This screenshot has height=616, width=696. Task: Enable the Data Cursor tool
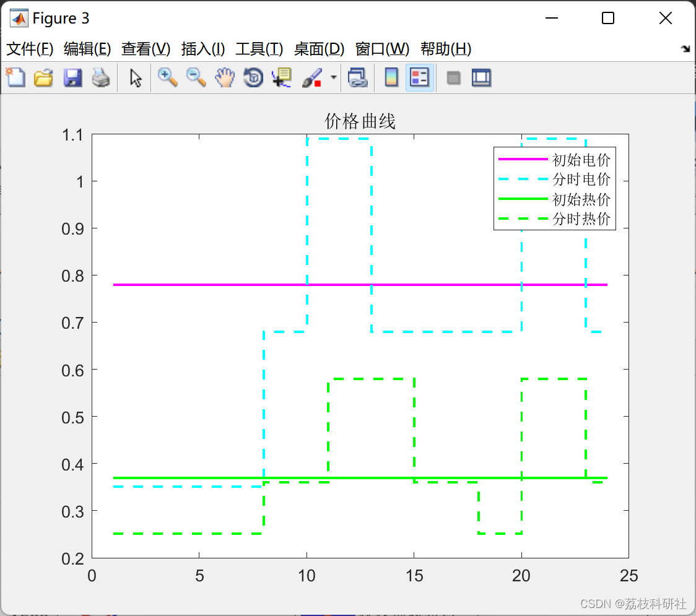(281, 77)
